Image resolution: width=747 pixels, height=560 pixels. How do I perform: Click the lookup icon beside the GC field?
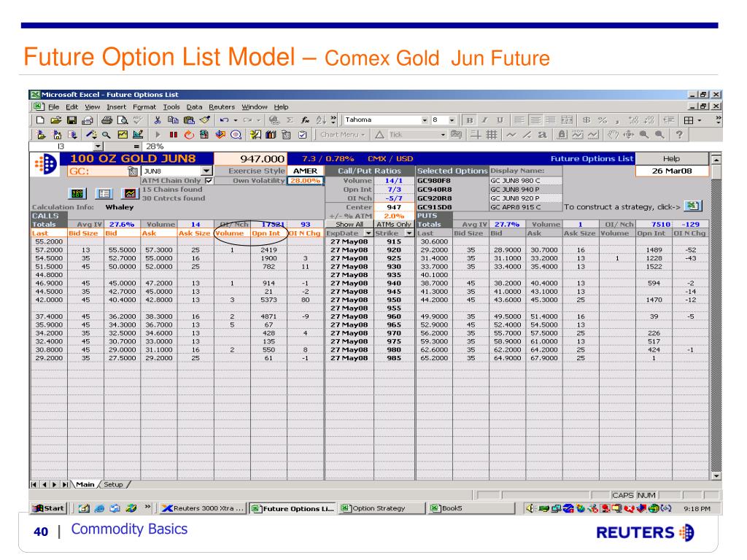tap(133, 171)
